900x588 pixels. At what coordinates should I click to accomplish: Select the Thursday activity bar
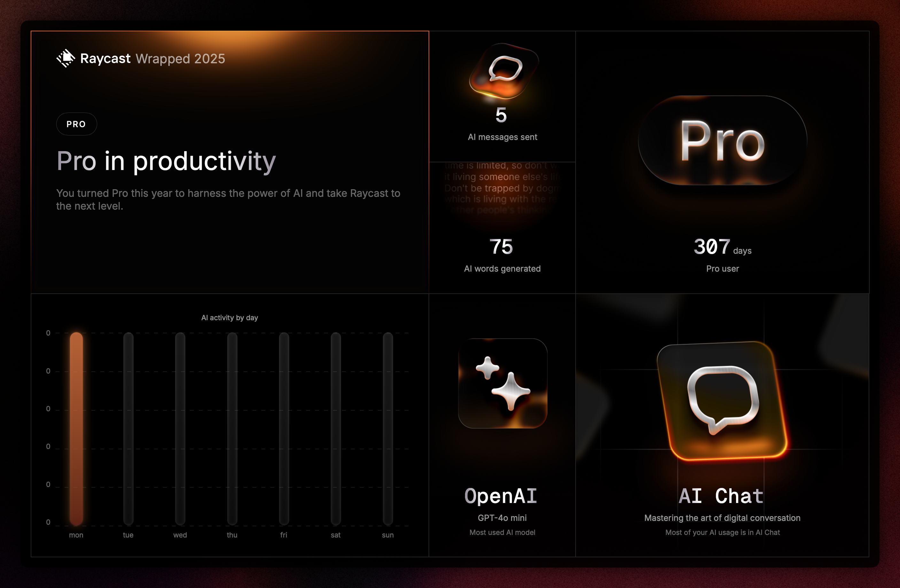232,429
